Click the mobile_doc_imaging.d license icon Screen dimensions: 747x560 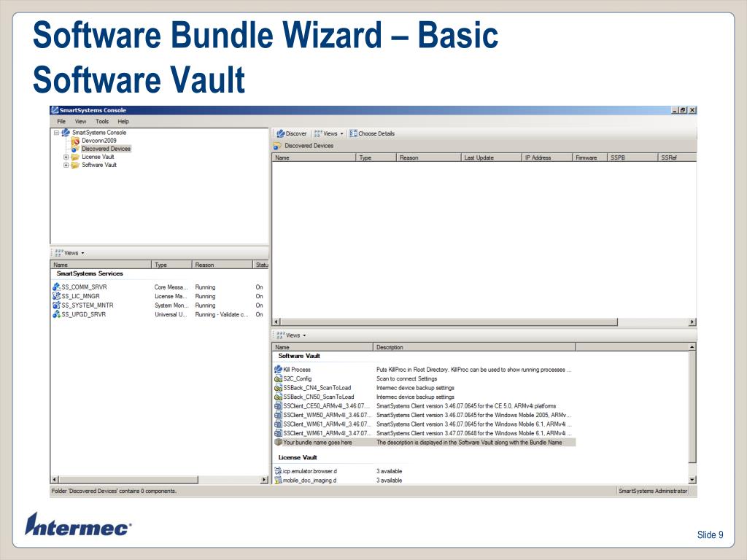pyautogui.click(x=278, y=480)
